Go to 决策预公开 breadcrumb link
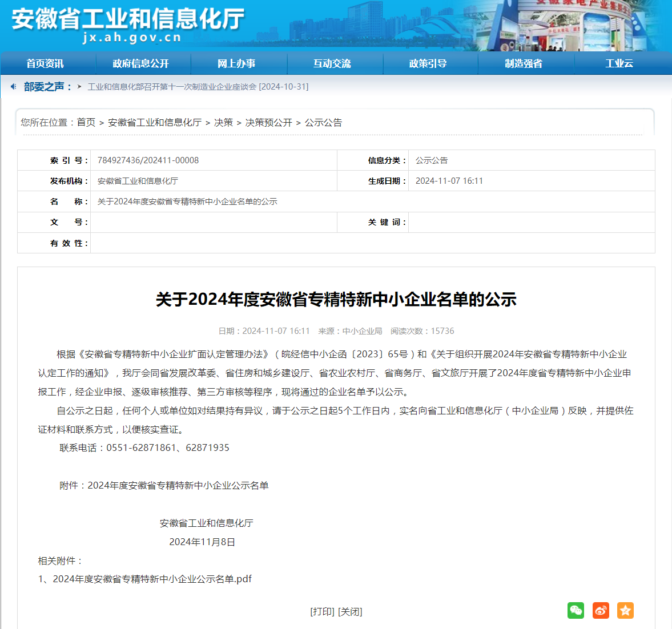672x629 pixels. click(x=268, y=122)
